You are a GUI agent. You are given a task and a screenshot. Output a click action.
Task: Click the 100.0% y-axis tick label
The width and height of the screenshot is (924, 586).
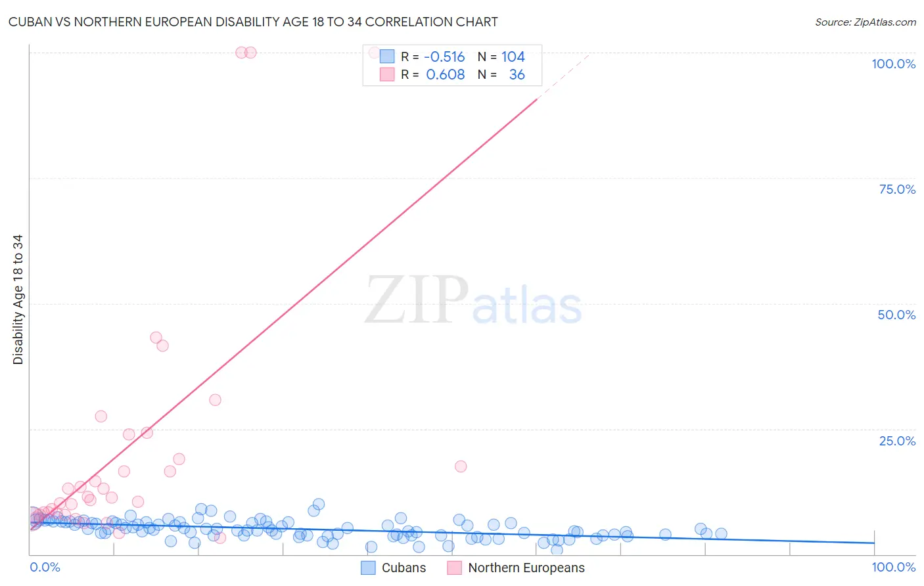(893, 64)
